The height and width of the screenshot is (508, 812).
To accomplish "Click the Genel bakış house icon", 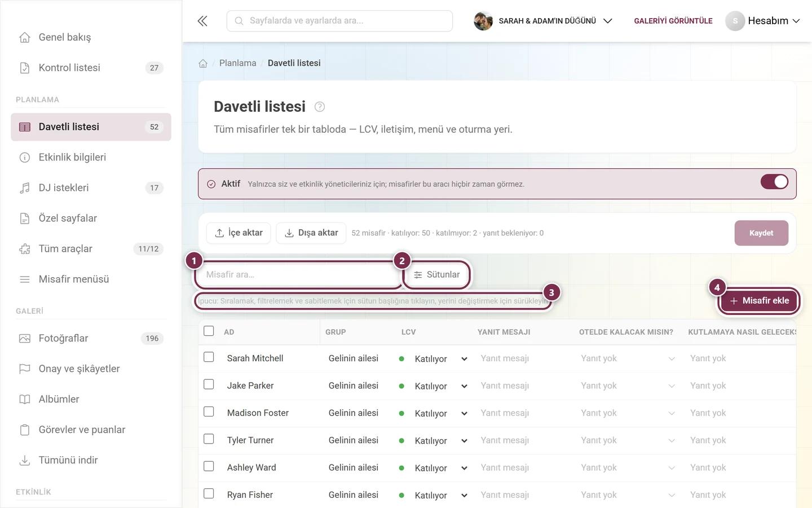I will click(x=25, y=37).
